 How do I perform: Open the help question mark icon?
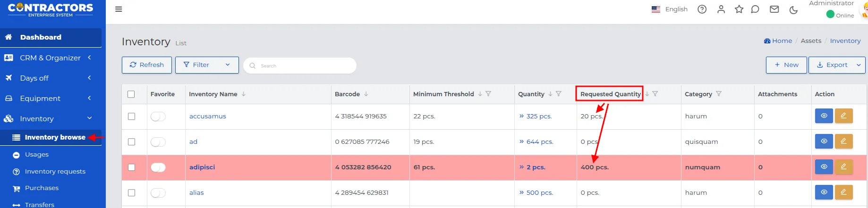coord(702,9)
